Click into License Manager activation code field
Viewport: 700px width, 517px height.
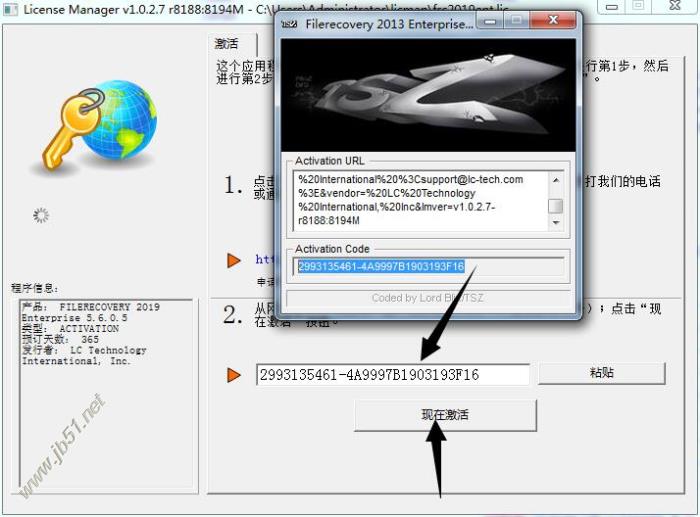(392, 375)
